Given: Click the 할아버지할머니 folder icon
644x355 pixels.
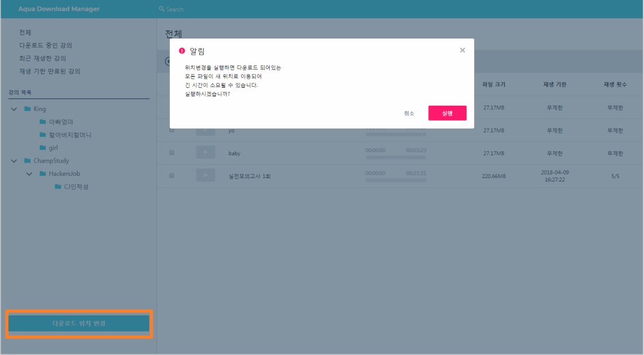Looking at the screenshot, I should pyautogui.click(x=42, y=135).
